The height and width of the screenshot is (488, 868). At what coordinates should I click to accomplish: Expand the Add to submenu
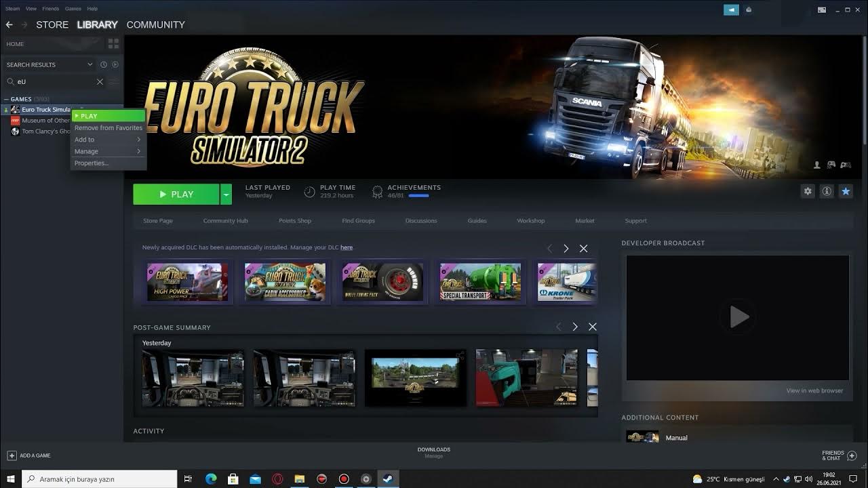tap(108, 140)
